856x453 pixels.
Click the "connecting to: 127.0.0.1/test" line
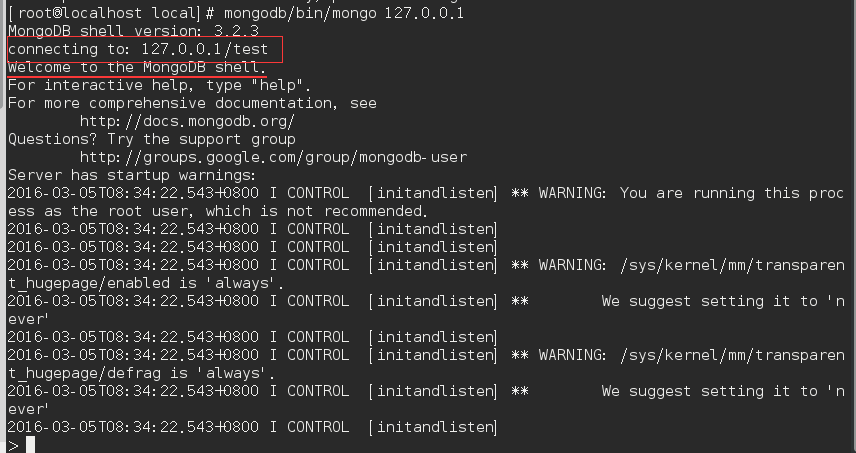click(x=138, y=49)
